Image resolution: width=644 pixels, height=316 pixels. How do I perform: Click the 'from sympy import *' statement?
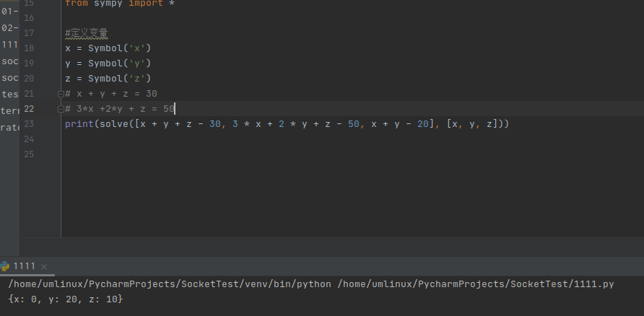tap(119, 4)
